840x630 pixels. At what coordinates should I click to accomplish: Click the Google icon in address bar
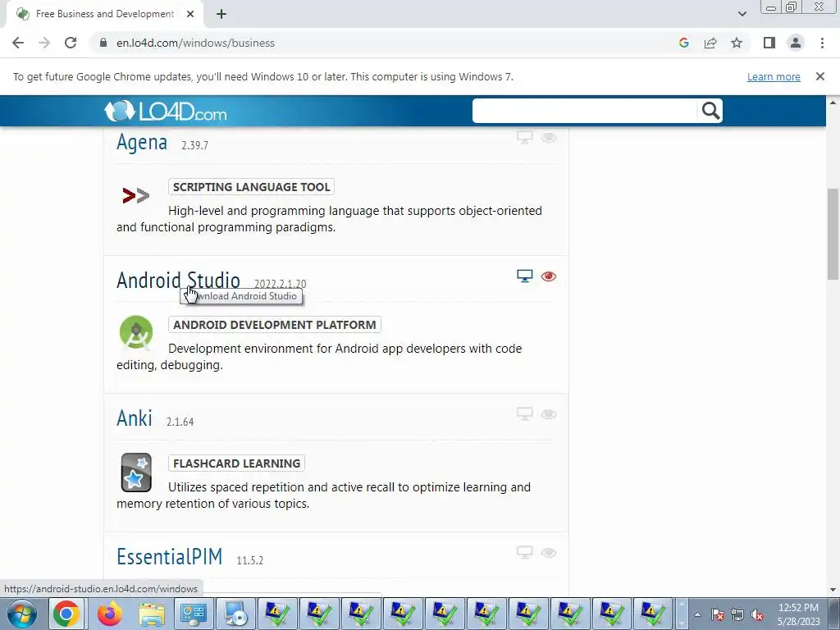[x=683, y=43]
